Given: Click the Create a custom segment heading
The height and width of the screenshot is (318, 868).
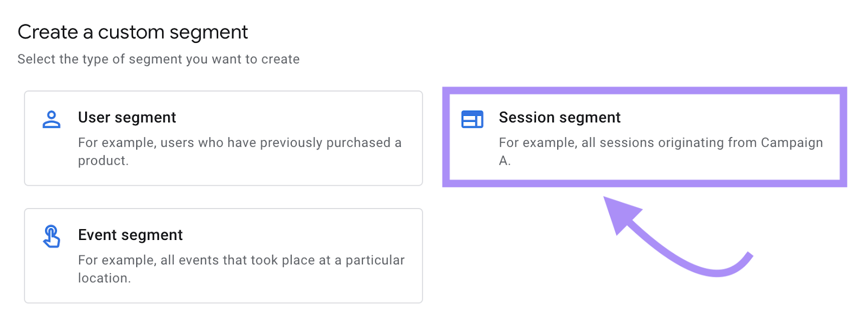Looking at the screenshot, I should (x=132, y=32).
